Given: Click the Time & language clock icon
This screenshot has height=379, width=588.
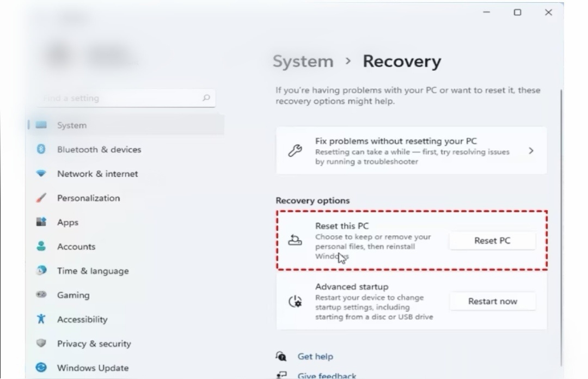Looking at the screenshot, I should pyautogui.click(x=41, y=271).
